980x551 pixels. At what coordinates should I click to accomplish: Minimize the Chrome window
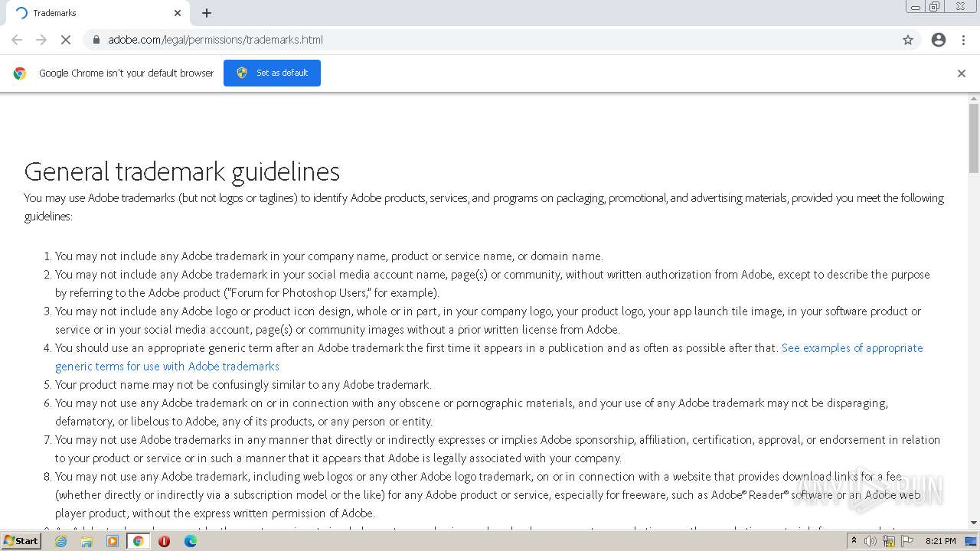[x=915, y=7]
